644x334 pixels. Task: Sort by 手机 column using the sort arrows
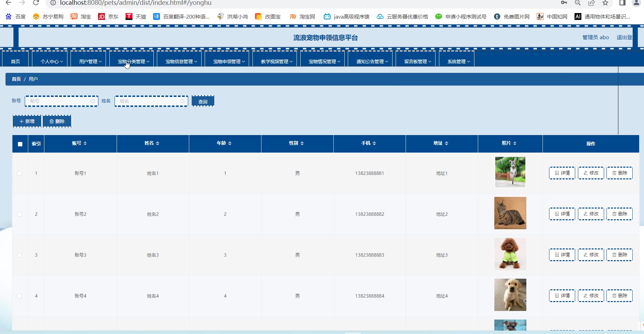coord(374,143)
